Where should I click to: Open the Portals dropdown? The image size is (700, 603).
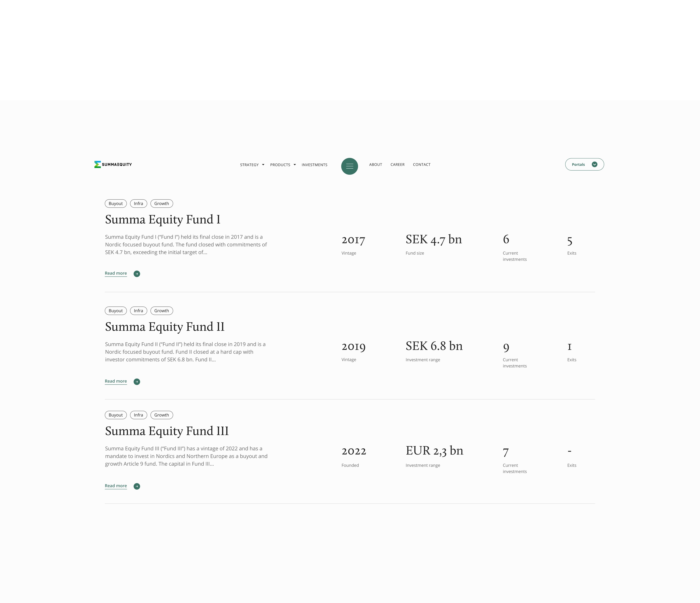point(584,165)
